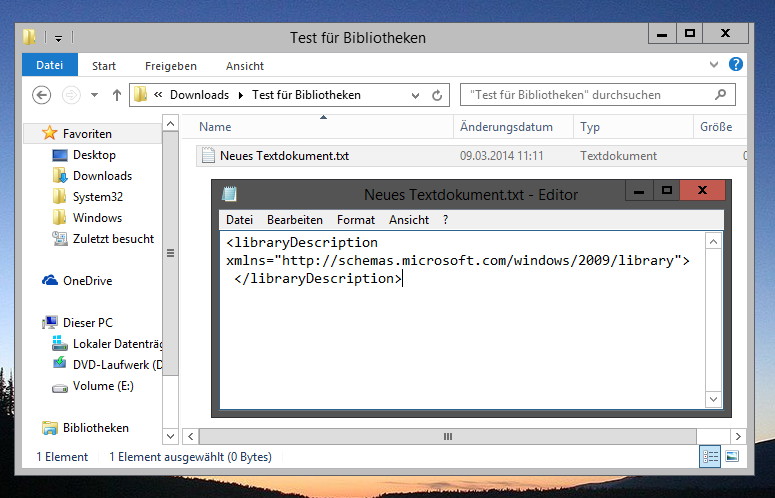The height and width of the screenshot is (498, 775).
Task: Click the magnifier search icon
Action: pos(721,94)
